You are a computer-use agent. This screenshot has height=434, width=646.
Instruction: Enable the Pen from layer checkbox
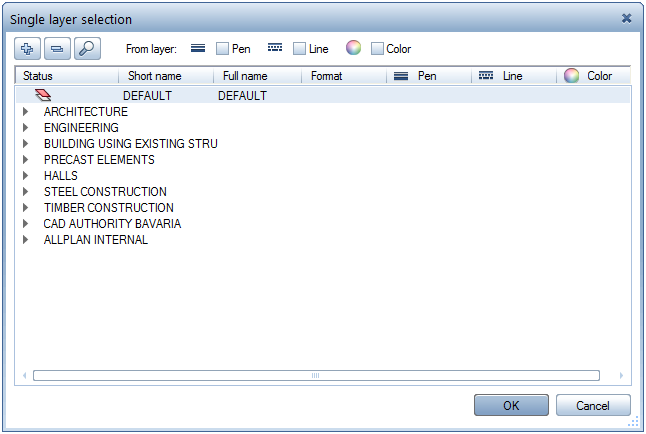223,48
